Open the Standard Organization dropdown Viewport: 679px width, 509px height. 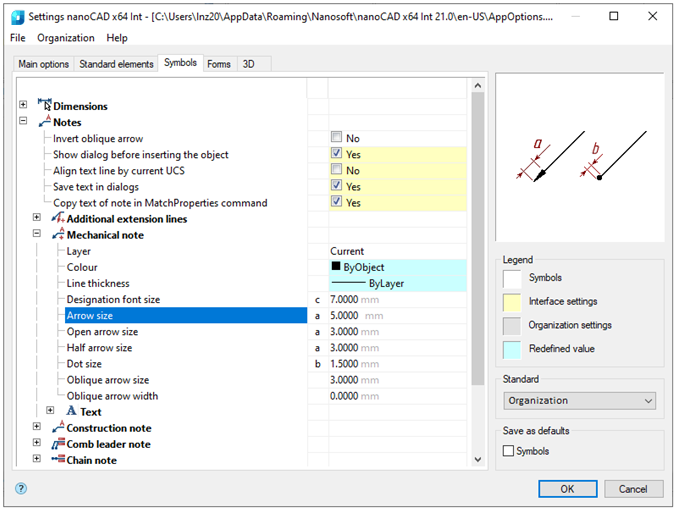click(579, 400)
